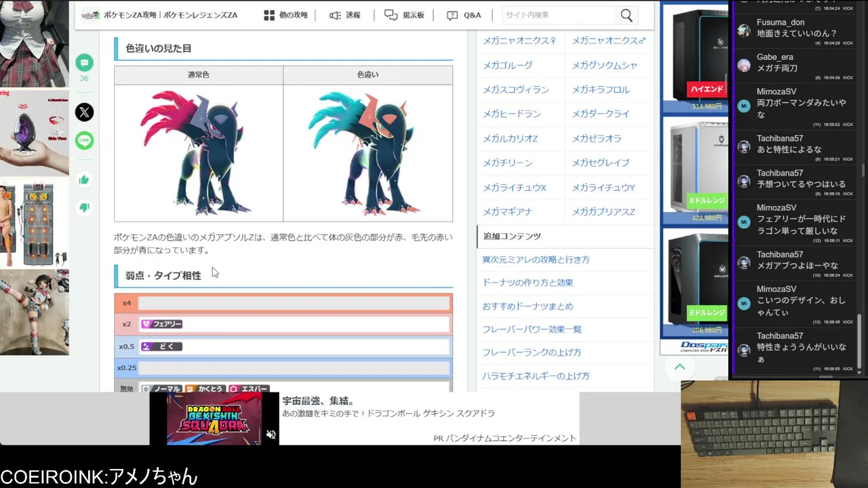Open 速報 menu item
This screenshot has width=868, height=488.
(345, 15)
